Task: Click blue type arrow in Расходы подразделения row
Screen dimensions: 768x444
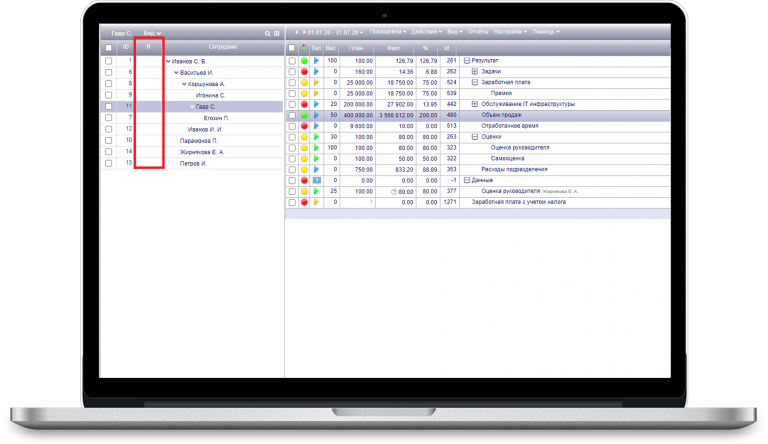Action: (x=316, y=170)
